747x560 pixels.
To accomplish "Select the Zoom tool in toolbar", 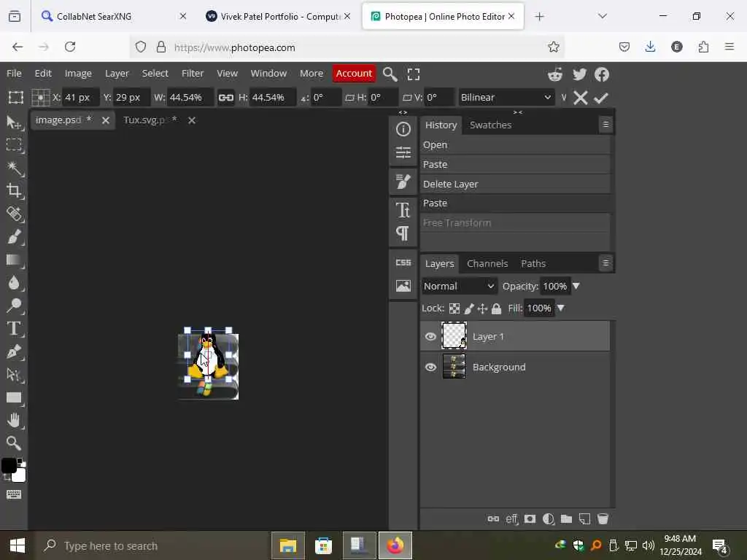I will pos(14,443).
